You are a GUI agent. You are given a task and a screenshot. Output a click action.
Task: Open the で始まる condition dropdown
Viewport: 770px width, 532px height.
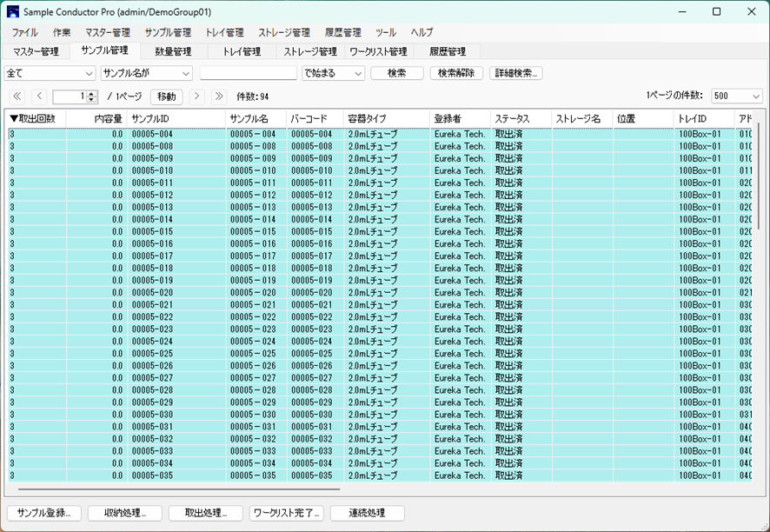[x=333, y=74]
